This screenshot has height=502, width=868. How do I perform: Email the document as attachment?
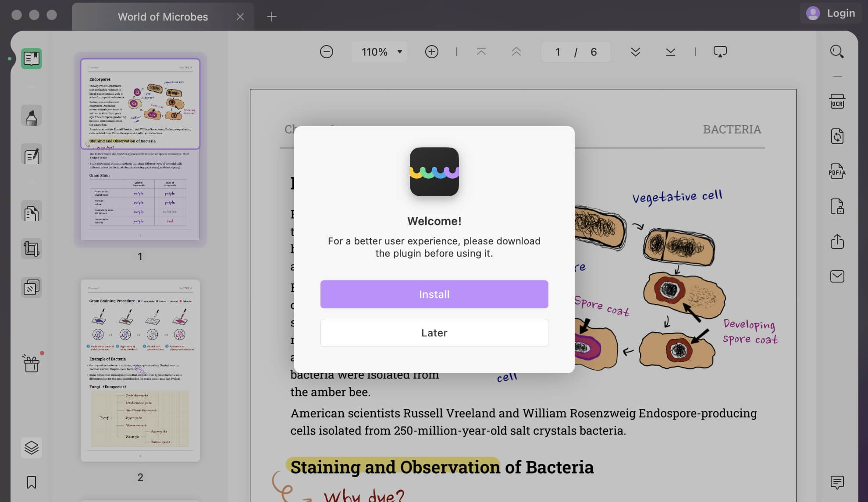pyautogui.click(x=837, y=276)
